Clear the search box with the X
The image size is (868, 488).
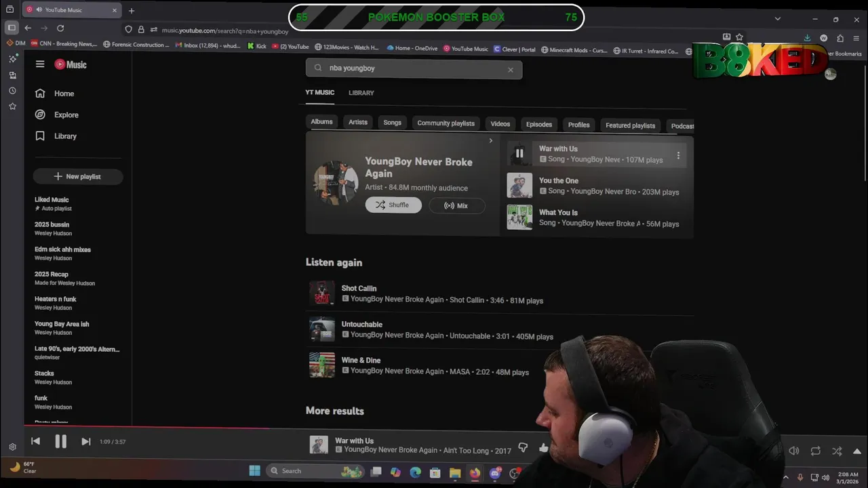pos(511,69)
